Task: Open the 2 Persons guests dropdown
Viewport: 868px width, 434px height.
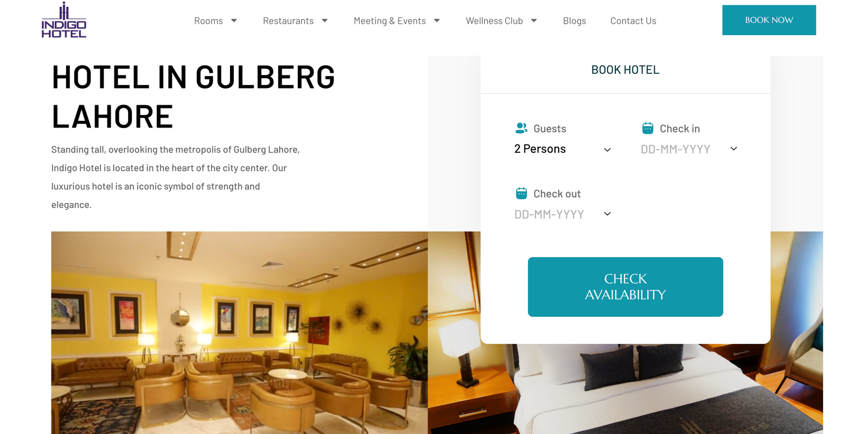Action: tap(563, 149)
